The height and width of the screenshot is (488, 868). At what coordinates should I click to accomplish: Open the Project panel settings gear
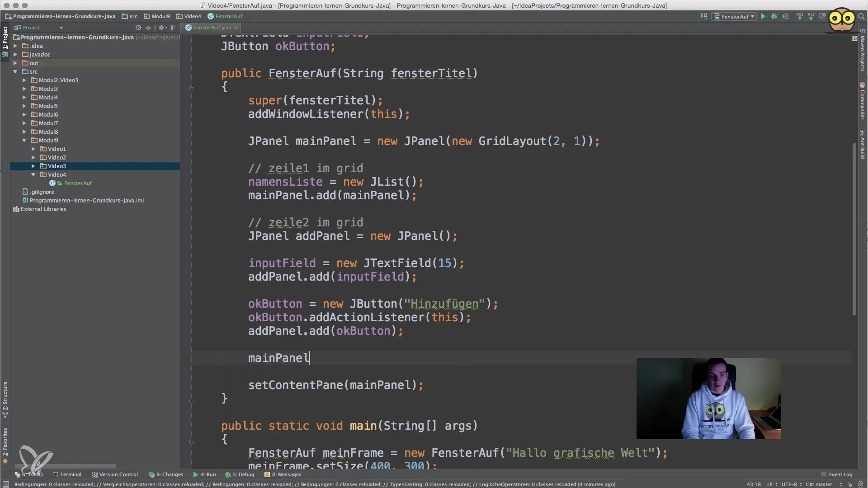tap(162, 28)
